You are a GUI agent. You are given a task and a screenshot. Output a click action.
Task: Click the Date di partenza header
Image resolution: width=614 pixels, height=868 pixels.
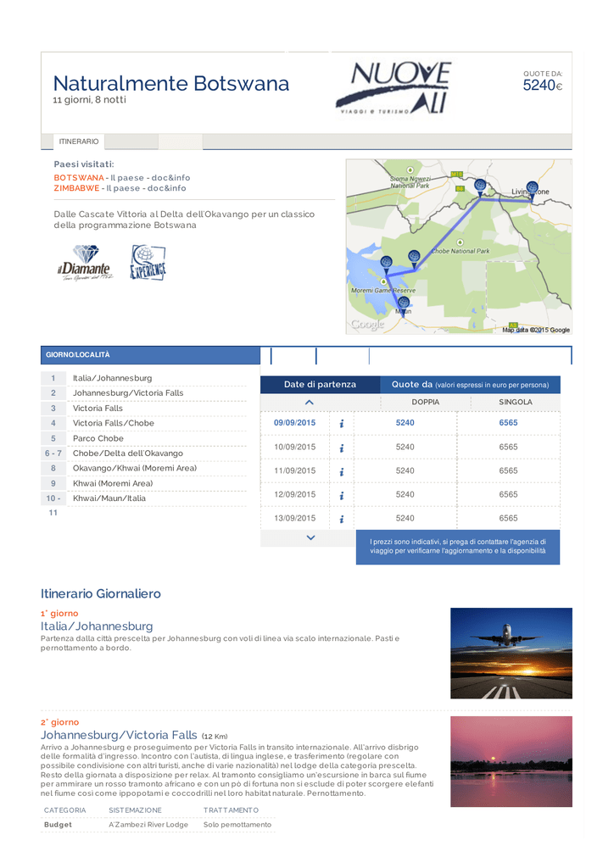[320, 385]
